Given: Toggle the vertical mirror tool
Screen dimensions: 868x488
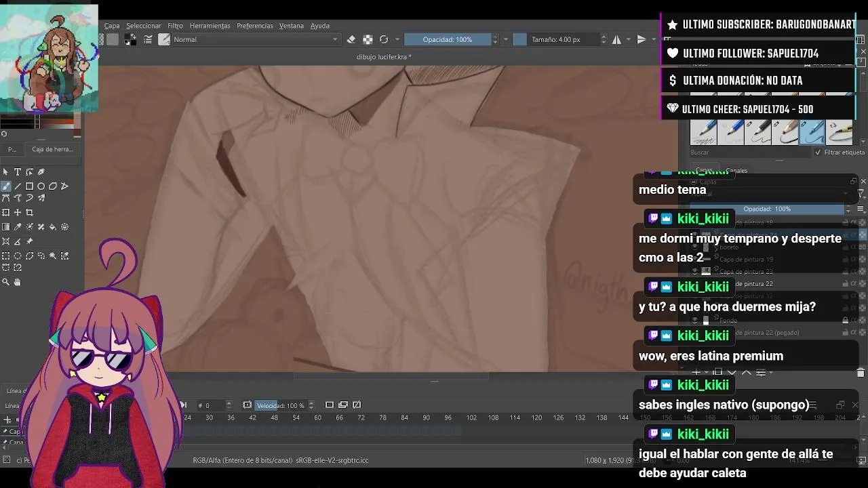Looking at the screenshot, I should coord(641,39).
